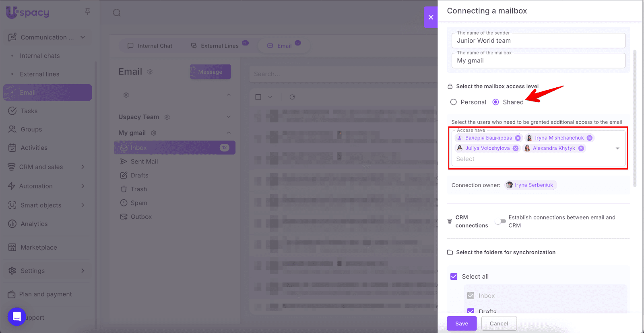This screenshot has height=333, width=644.
Task: Refresh the email list
Action: (293, 97)
